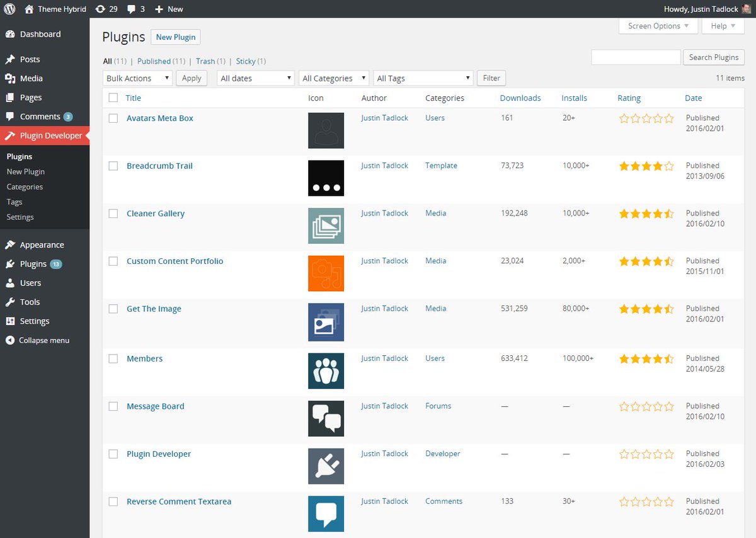Show Sticky plugins filter
Image resolution: width=756 pixels, height=538 pixels.
(x=246, y=61)
